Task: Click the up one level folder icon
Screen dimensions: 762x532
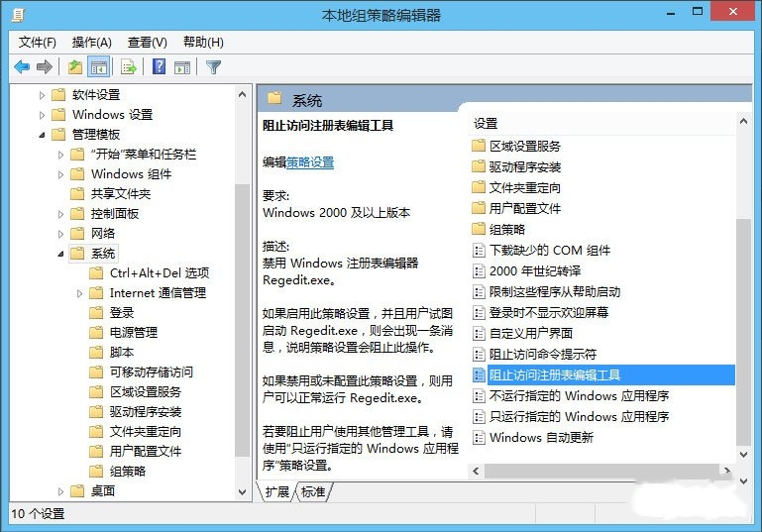Action: (75, 67)
